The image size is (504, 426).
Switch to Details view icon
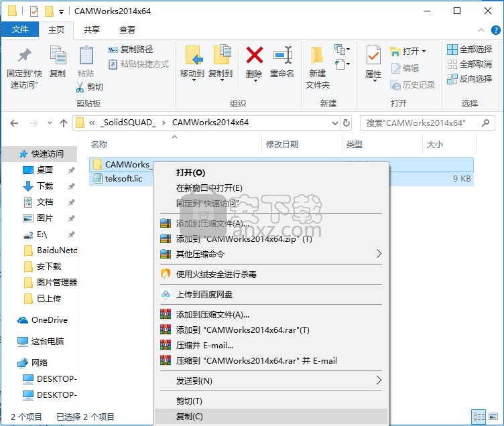pos(479,417)
